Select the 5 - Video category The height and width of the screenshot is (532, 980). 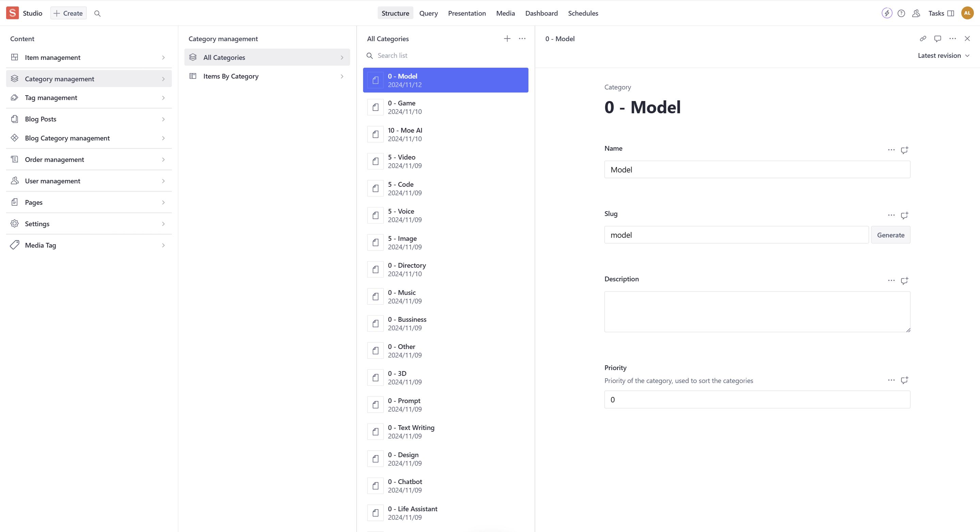(x=445, y=161)
